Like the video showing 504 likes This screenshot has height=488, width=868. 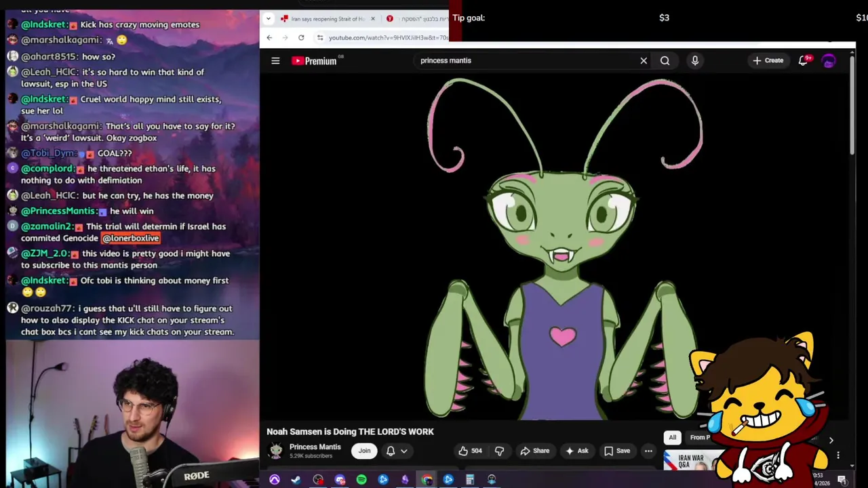(x=470, y=451)
